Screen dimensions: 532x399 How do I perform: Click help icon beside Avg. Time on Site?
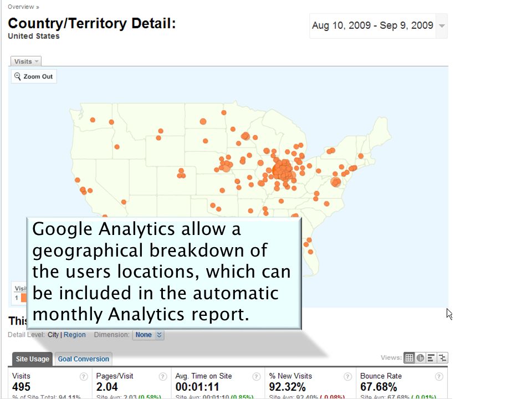point(256,377)
